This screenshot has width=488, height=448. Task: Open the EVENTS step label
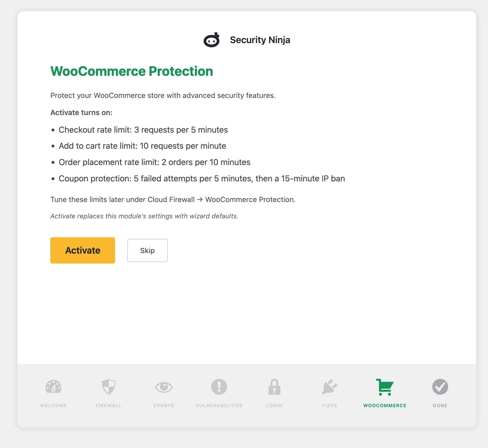(x=164, y=405)
